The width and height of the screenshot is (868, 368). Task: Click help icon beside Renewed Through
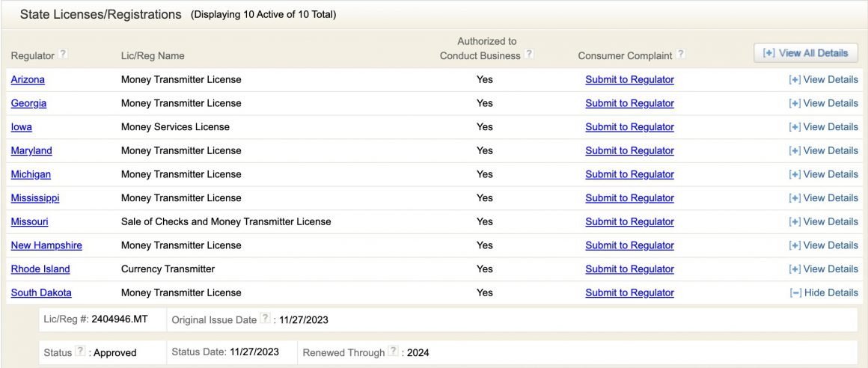click(393, 352)
